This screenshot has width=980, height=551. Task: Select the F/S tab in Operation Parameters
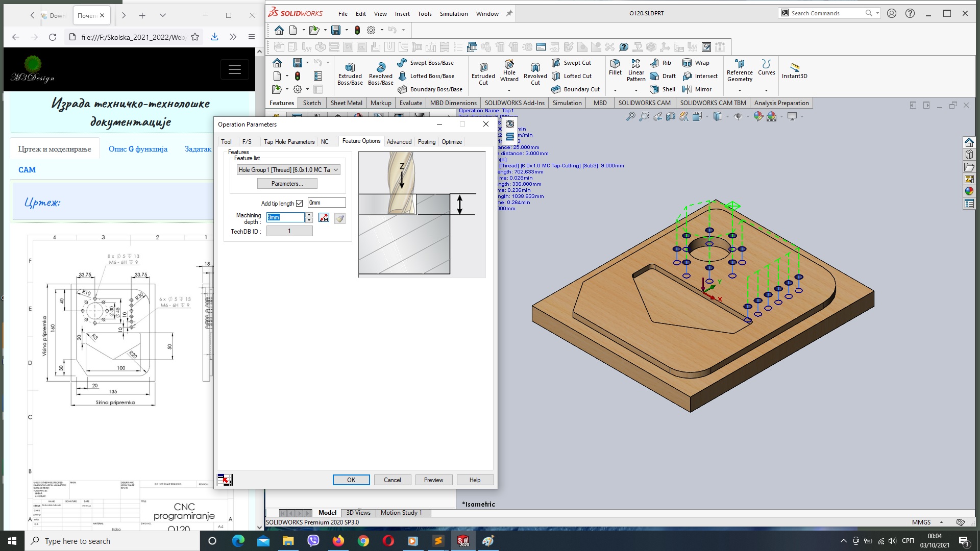pos(247,141)
